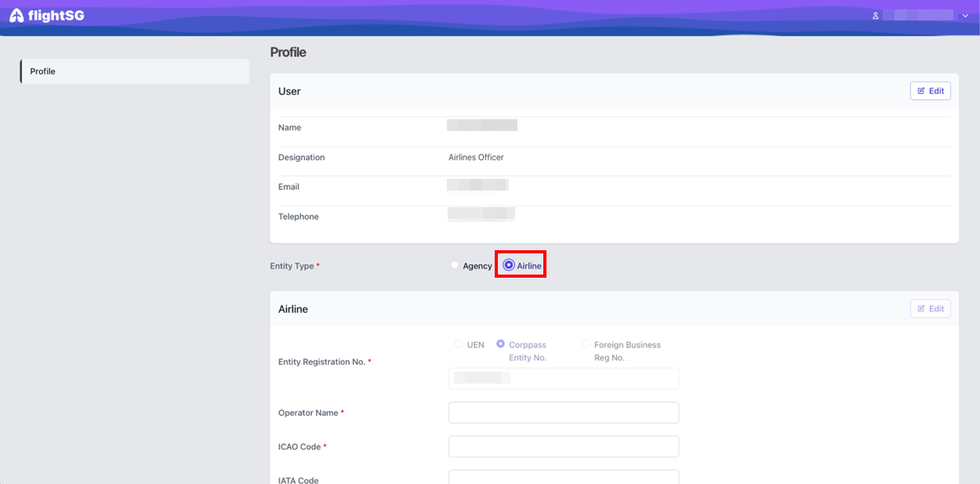The width and height of the screenshot is (980, 484).
Task: Click the flightSG brand name text
Action: click(x=56, y=16)
